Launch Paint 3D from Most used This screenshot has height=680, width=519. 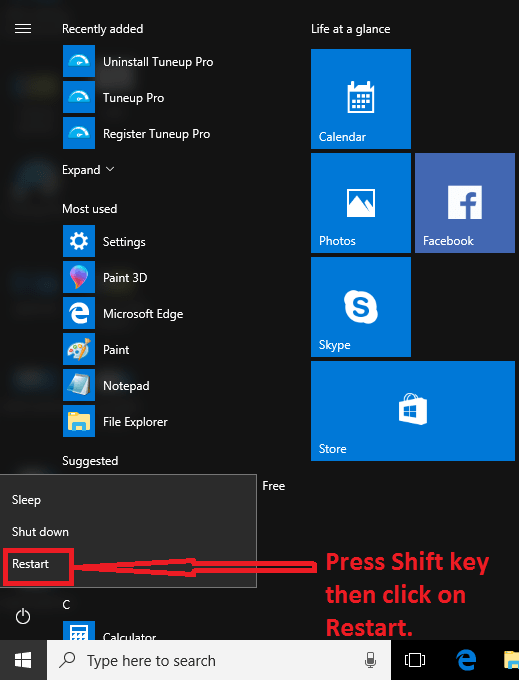pos(105,277)
